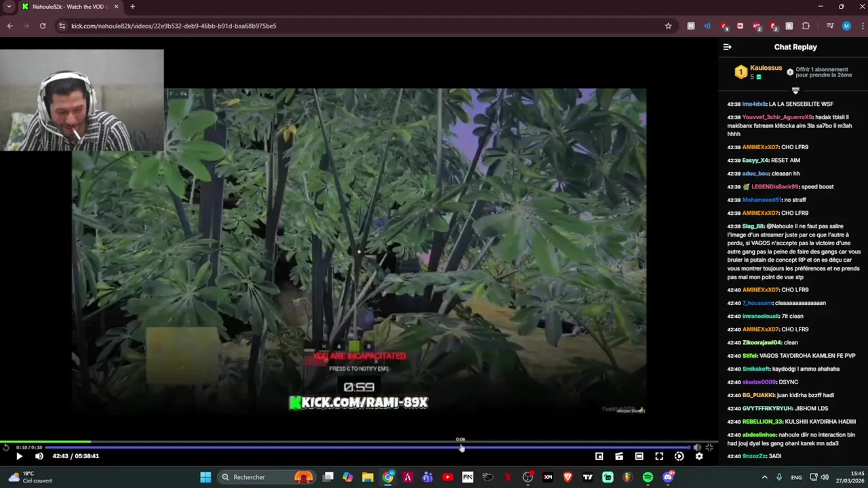Open user skwize0009 in chat
Image resolution: width=868 pixels, height=488 pixels.
coord(759,382)
